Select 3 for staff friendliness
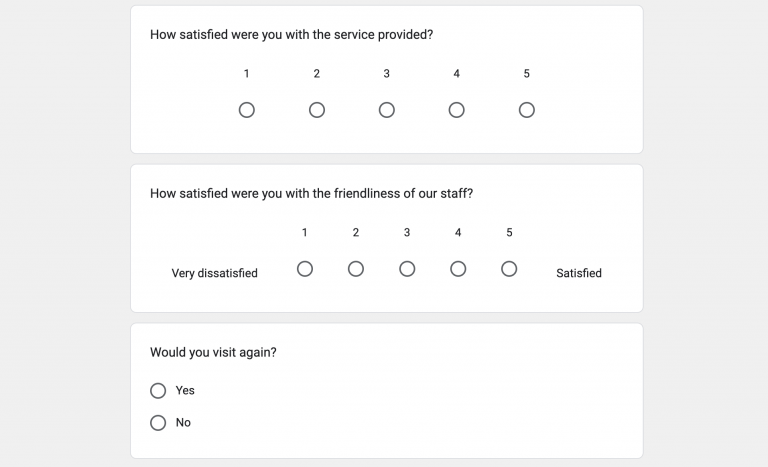Viewport: 768px width, 467px height. (x=407, y=269)
